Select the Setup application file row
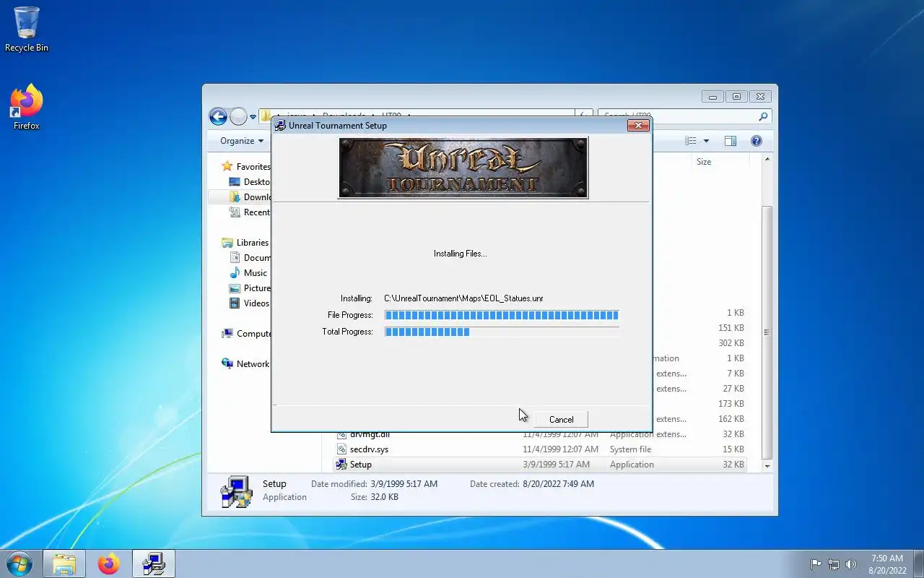924x578 pixels. (540, 465)
